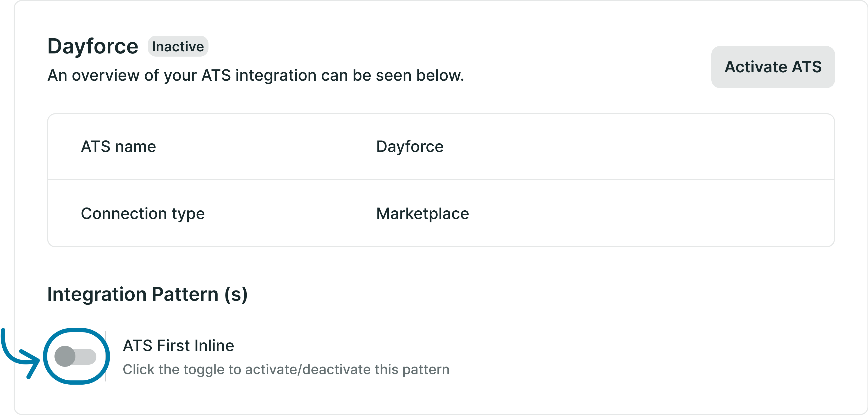Select the Marketplace connection type value
Image resolution: width=868 pixels, height=415 pixels.
pyautogui.click(x=422, y=214)
